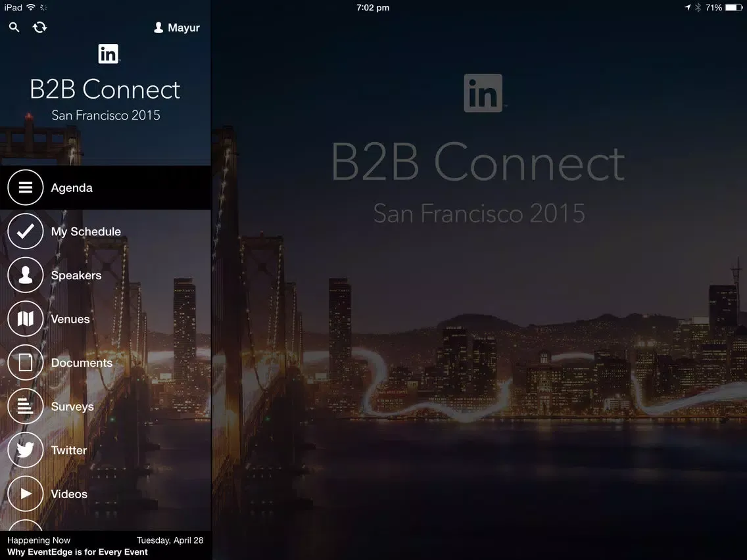Tap sidebar 'B2B Connect' heading

tap(105, 89)
